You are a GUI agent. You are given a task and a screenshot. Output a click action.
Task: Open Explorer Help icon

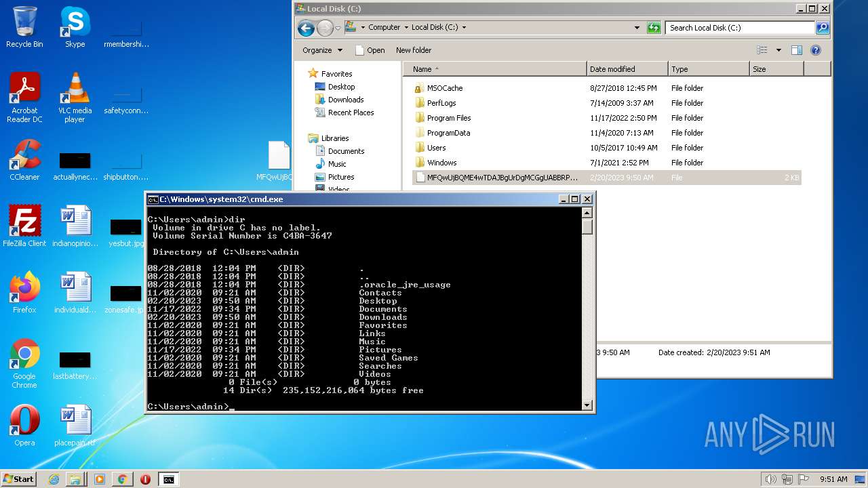click(816, 50)
